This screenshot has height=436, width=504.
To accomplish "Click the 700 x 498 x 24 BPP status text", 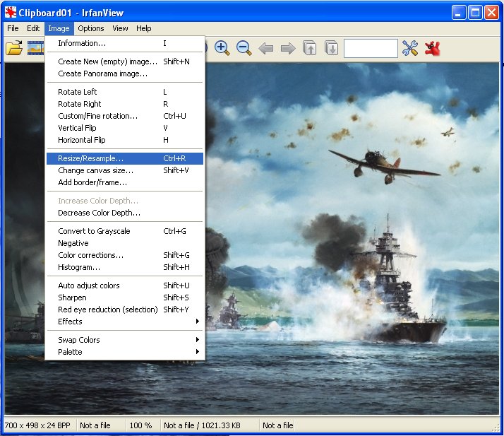I will click(x=37, y=425).
